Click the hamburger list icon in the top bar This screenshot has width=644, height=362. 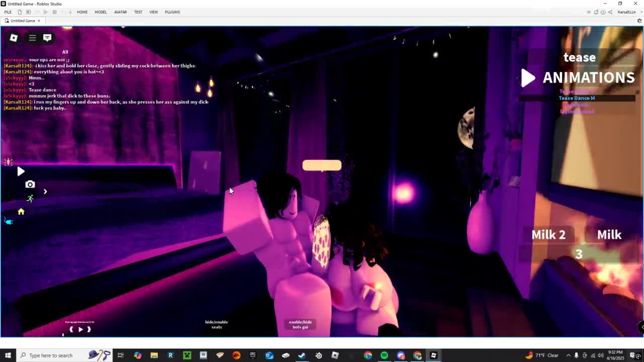click(x=32, y=38)
